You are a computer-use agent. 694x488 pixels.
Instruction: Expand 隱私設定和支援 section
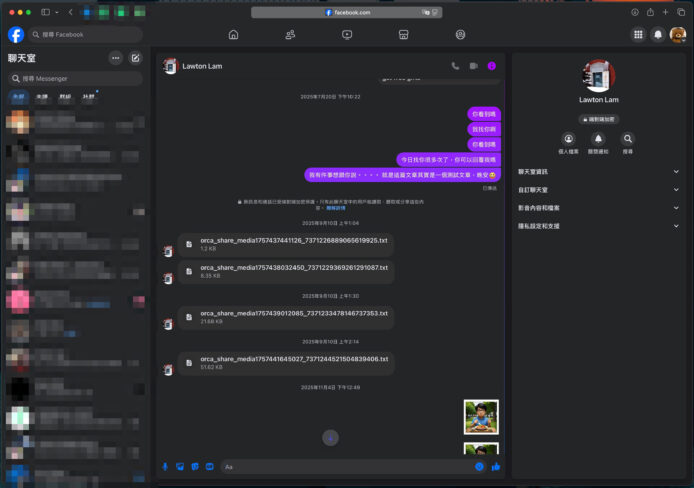coord(598,226)
